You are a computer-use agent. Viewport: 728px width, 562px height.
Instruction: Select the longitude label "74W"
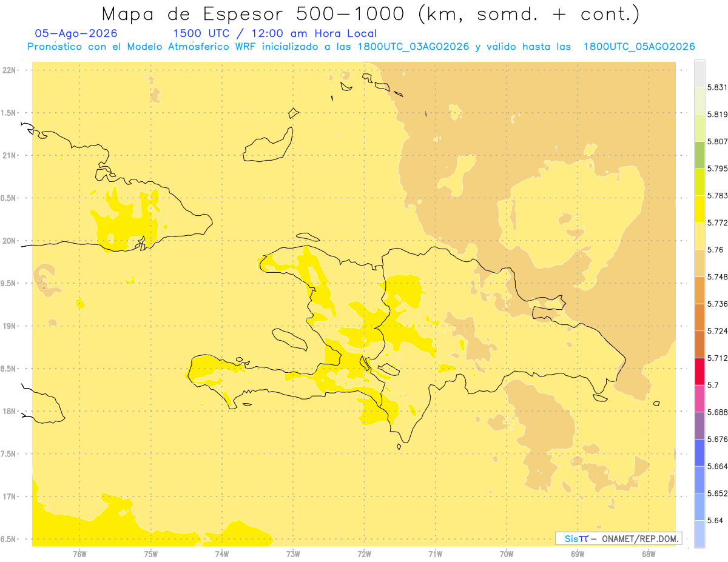coord(222,554)
